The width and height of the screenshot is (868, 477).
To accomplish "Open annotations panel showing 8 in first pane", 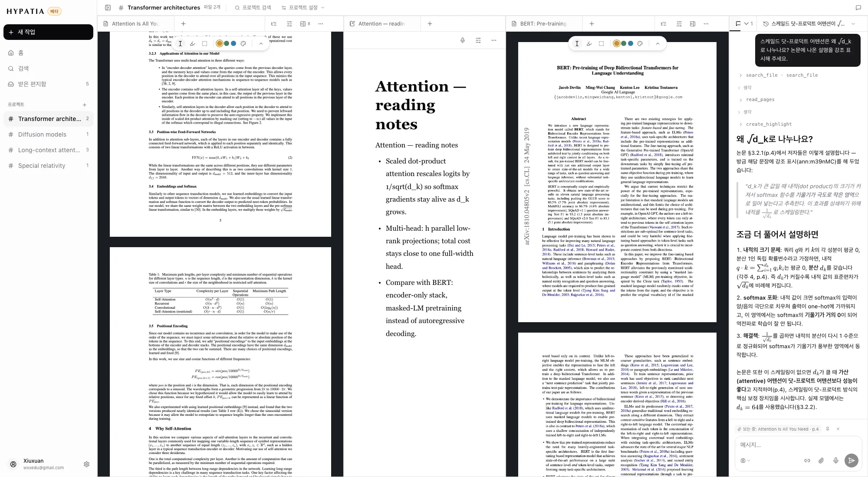I will pos(306,24).
